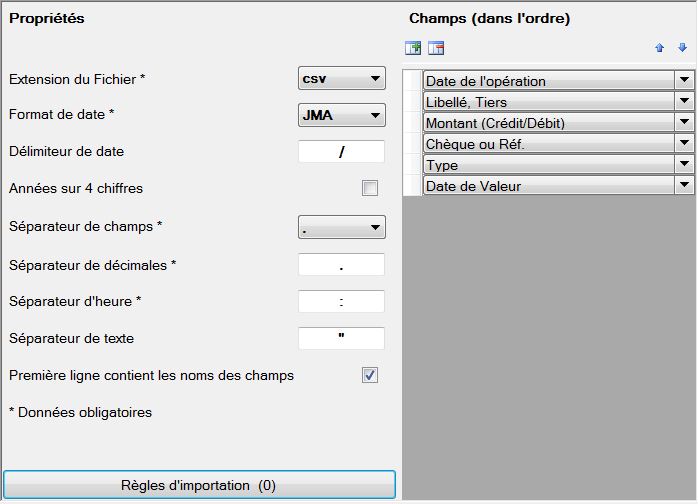Toggle the Années sur 4 chiffres checkbox
Screen dimensions: 698x504
click(370, 188)
